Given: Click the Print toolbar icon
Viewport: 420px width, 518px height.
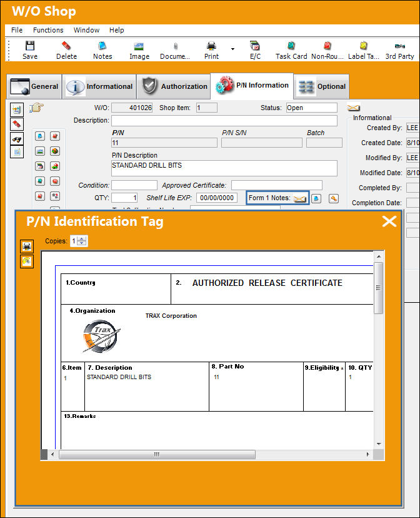Looking at the screenshot, I should click(211, 50).
